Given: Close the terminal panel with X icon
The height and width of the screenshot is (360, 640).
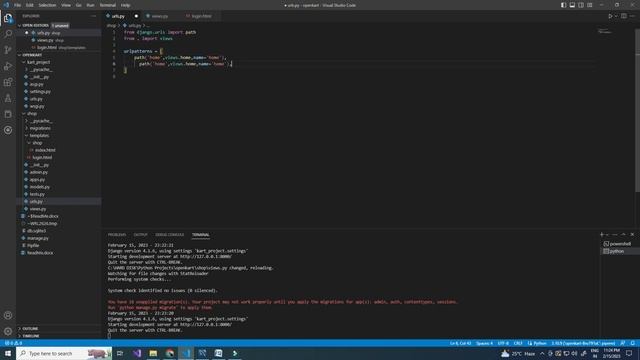Looking at the screenshot, I should (632, 235).
